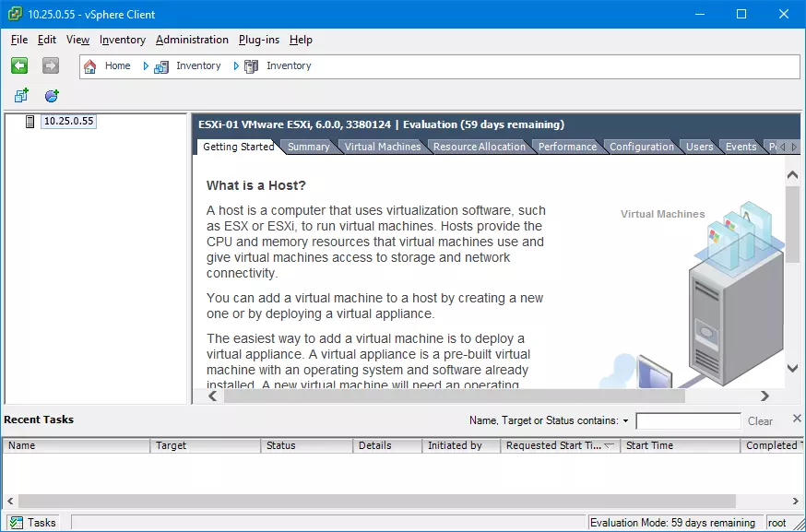Screen dimensions: 806x532
Task: Select the Getting Started tab
Action: point(239,147)
